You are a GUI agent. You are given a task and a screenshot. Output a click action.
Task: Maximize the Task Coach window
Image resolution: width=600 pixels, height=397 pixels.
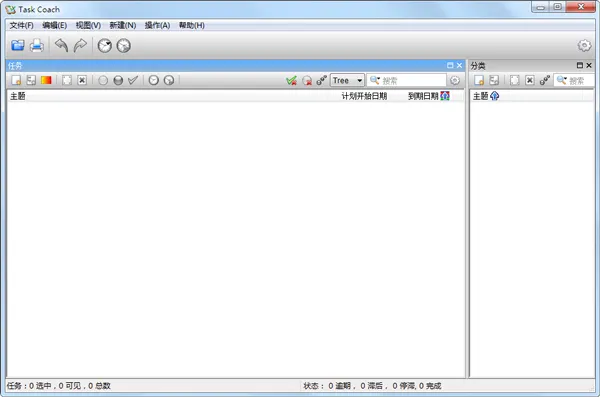coord(558,7)
